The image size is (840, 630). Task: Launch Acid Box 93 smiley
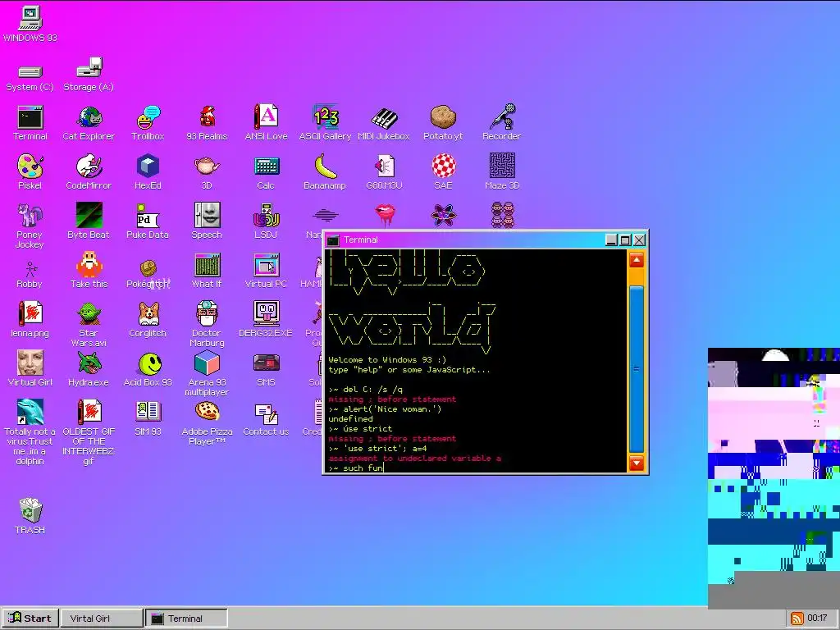click(x=148, y=370)
